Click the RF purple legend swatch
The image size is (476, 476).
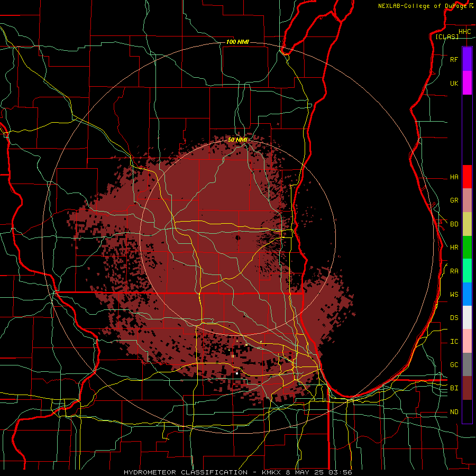coord(467,59)
